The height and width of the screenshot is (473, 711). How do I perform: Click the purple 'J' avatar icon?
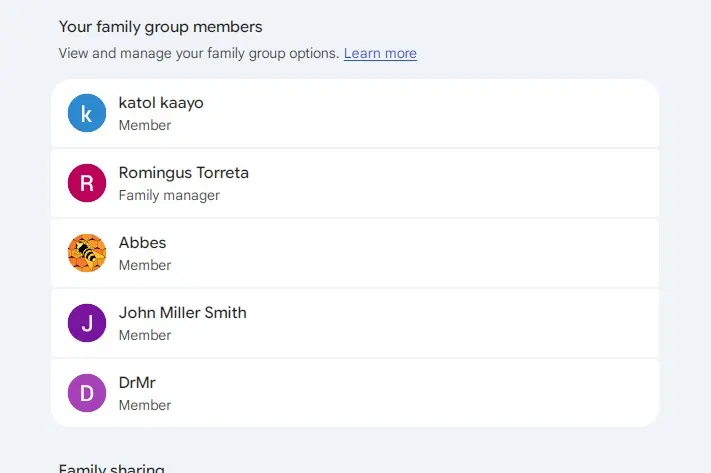click(x=87, y=323)
